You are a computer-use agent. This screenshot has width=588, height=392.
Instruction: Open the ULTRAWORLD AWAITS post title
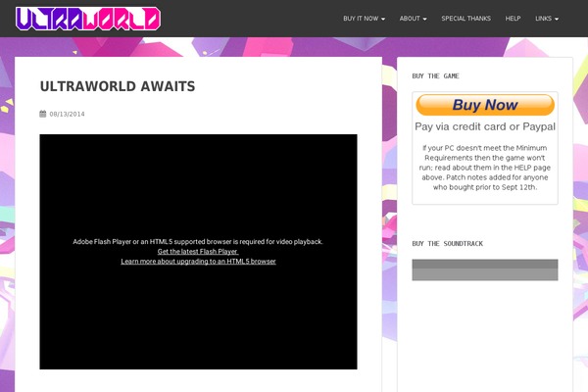[x=118, y=86]
